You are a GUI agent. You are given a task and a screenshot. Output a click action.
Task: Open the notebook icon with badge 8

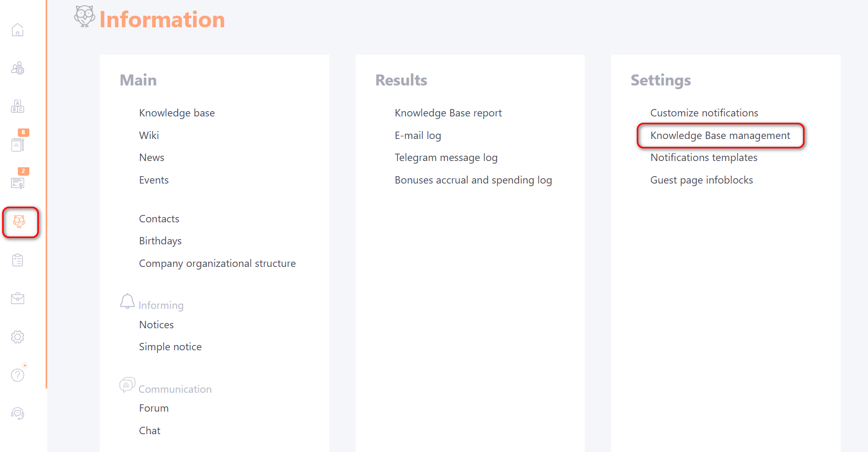(18, 144)
